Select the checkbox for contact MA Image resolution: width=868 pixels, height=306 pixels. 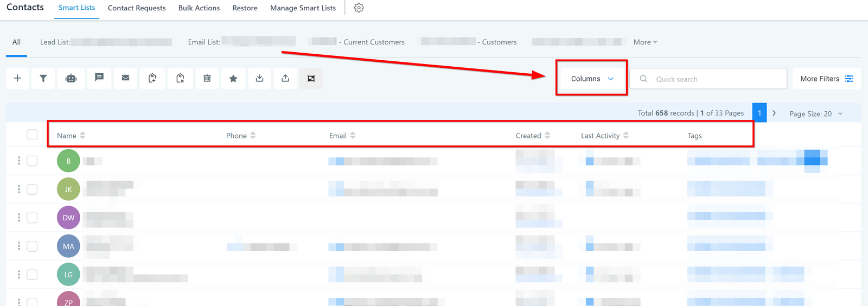pos(32,246)
